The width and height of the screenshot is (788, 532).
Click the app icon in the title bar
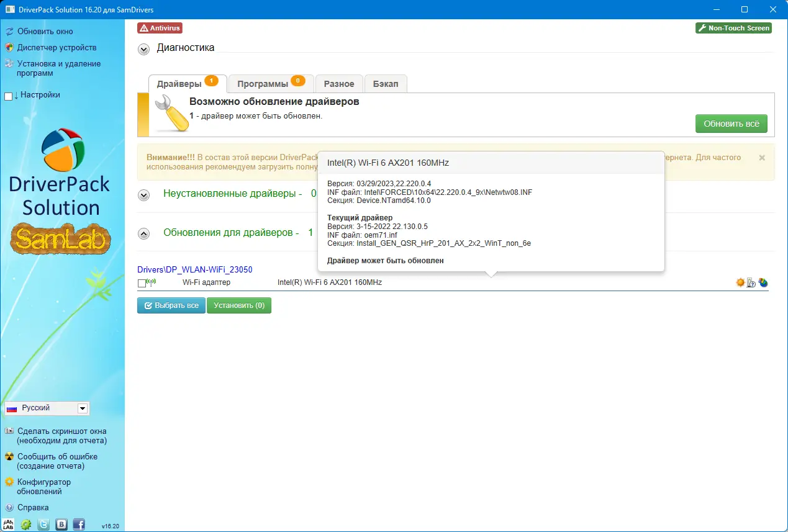pyautogui.click(x=9, y=9)
